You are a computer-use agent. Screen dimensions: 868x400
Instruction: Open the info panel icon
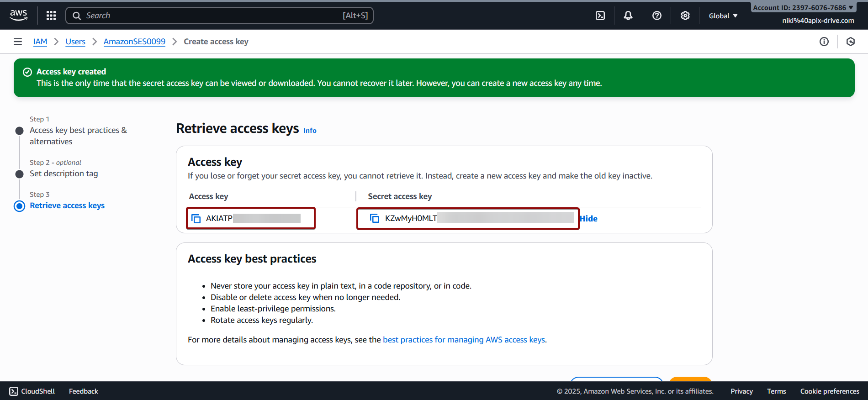tap(824, 42)
